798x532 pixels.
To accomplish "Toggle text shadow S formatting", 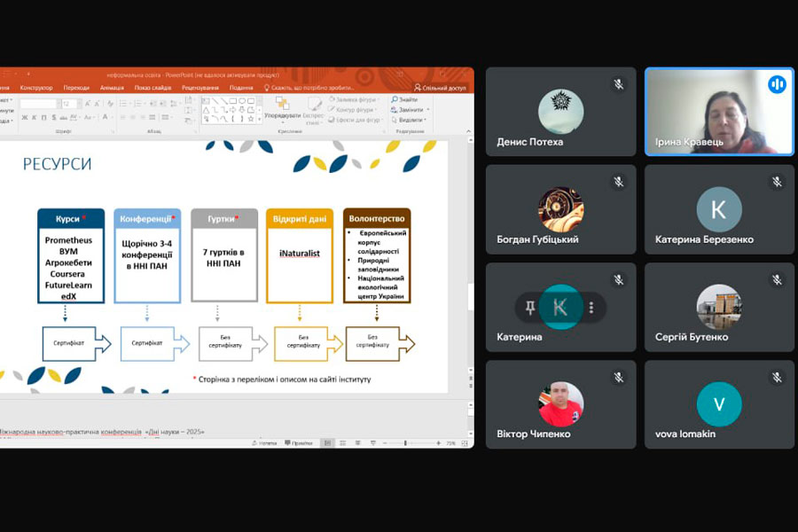I will point(54,118).
